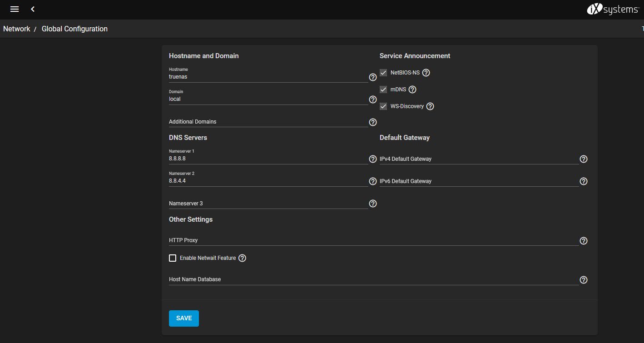Go to Network breadcrumb link
Viewport: 644px width, 343px height.
click(17, 29)
